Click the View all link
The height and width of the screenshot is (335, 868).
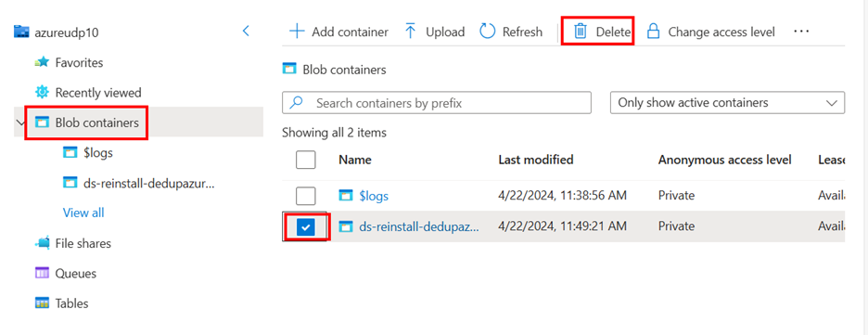tap(83, 213)
